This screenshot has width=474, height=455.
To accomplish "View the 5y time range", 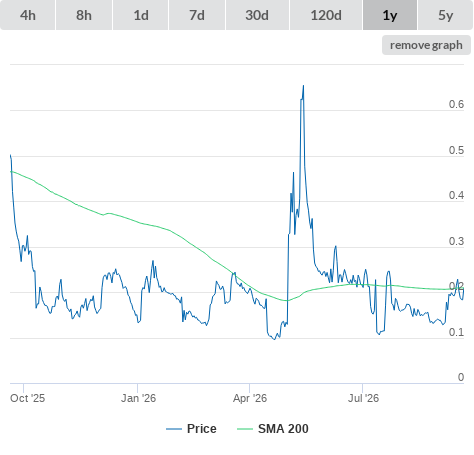I will click(446, 15).
